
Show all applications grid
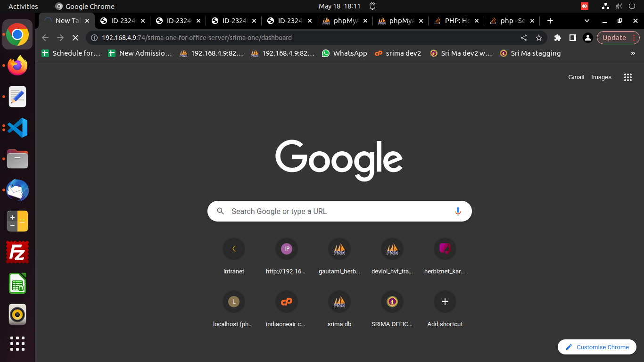click(17, 344)
